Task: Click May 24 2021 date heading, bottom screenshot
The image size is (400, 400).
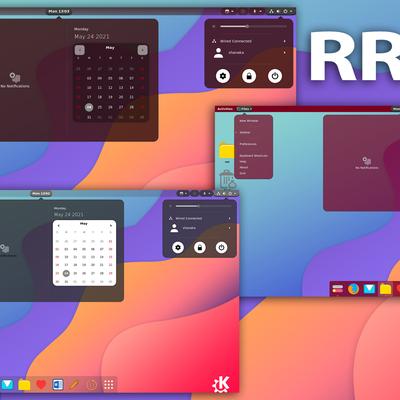Action: 69,214
